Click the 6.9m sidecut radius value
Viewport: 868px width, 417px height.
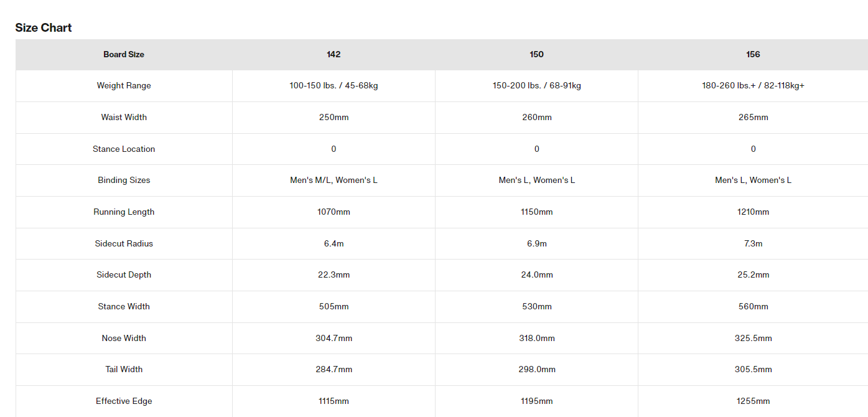tap(536, 243)
